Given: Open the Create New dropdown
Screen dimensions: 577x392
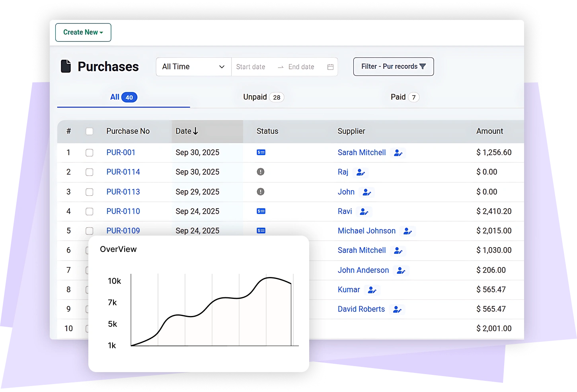Looking at the screenshot, I should coord(83,32).
